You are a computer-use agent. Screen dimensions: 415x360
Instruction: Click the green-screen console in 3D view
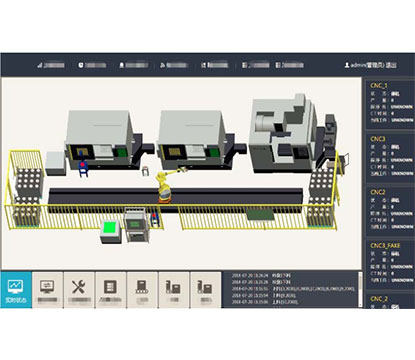(111, 231)
